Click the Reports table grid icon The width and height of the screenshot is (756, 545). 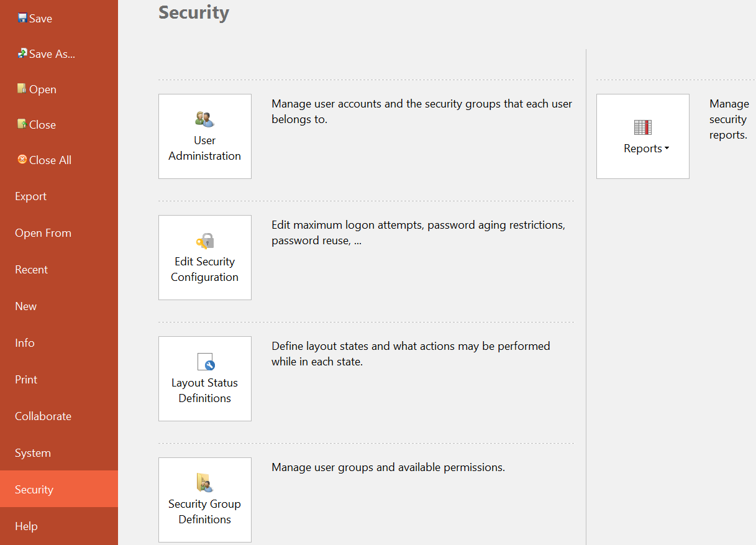[642, 127]
